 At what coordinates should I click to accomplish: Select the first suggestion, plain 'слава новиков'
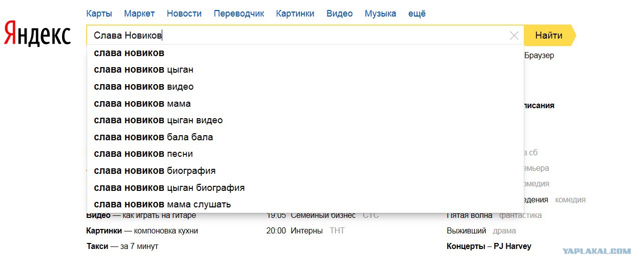coord(305,53)
